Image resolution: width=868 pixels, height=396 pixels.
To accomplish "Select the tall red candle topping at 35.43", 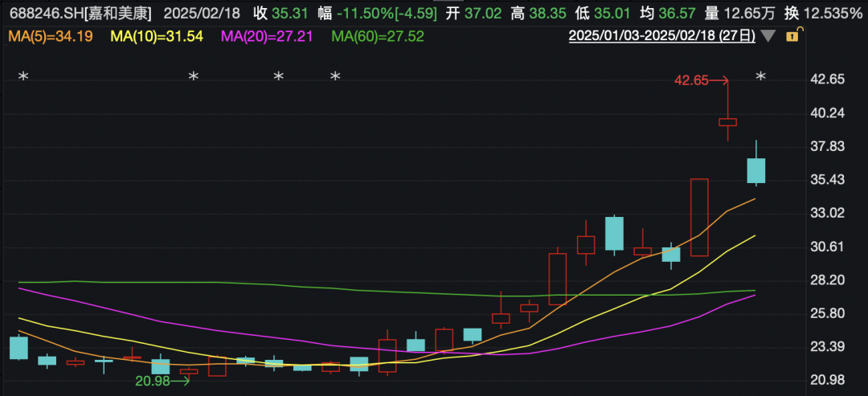I will point(699,217).
